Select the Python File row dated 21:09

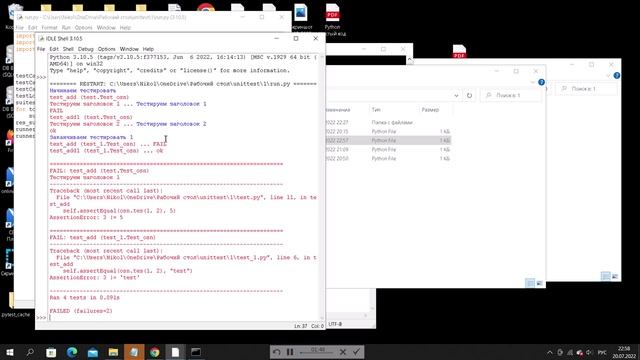tap(389, 149)
